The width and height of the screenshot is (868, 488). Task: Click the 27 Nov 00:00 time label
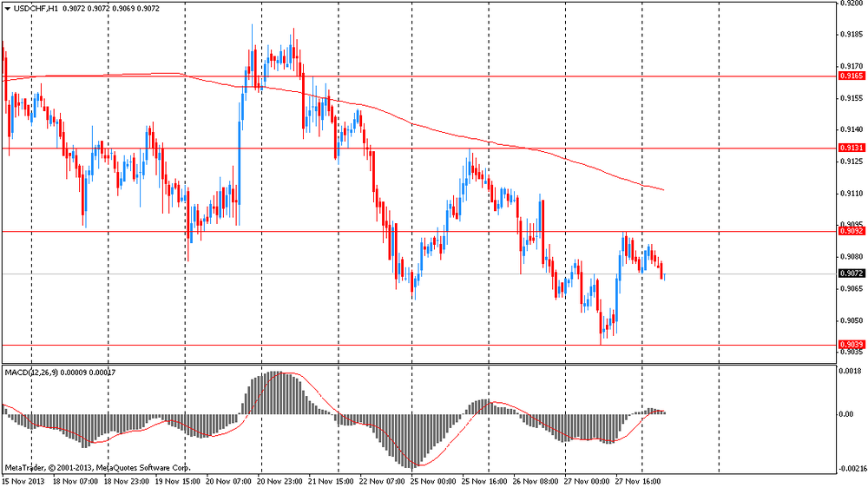click(587, 481)
